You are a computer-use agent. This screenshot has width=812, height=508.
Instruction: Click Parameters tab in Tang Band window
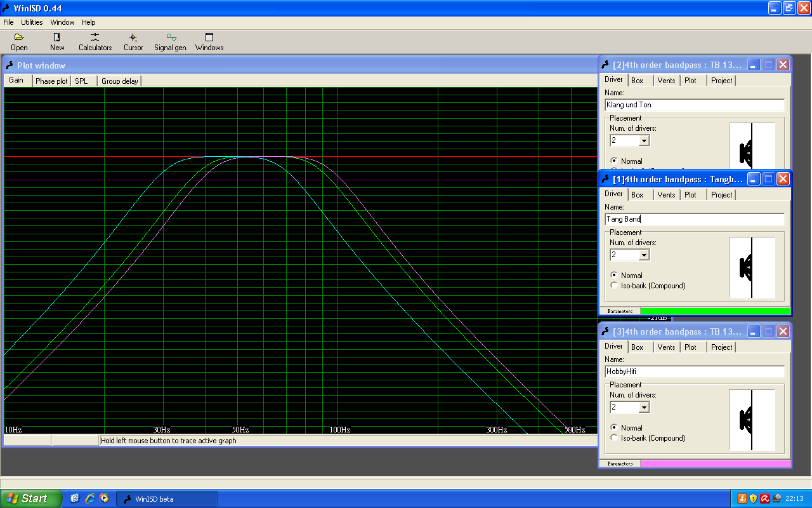point(620,311)
